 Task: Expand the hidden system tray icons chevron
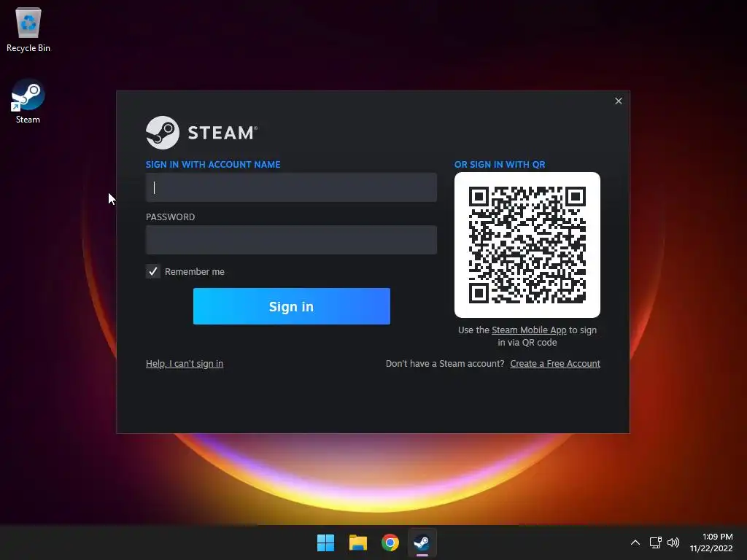click(635, 542)
